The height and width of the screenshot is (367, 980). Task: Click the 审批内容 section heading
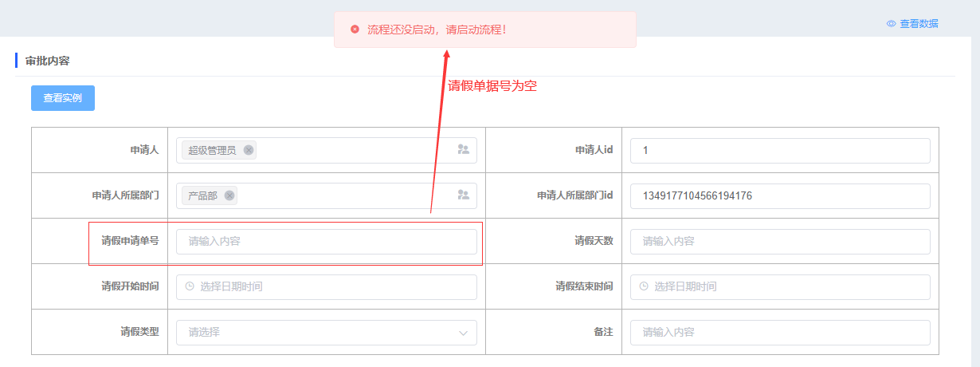[47, 61]
